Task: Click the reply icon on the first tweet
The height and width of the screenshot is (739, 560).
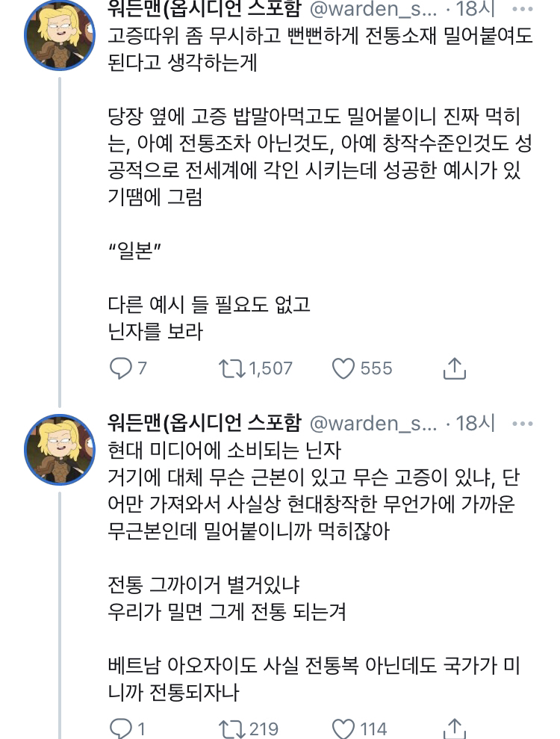Action: (x=119, y=366)
